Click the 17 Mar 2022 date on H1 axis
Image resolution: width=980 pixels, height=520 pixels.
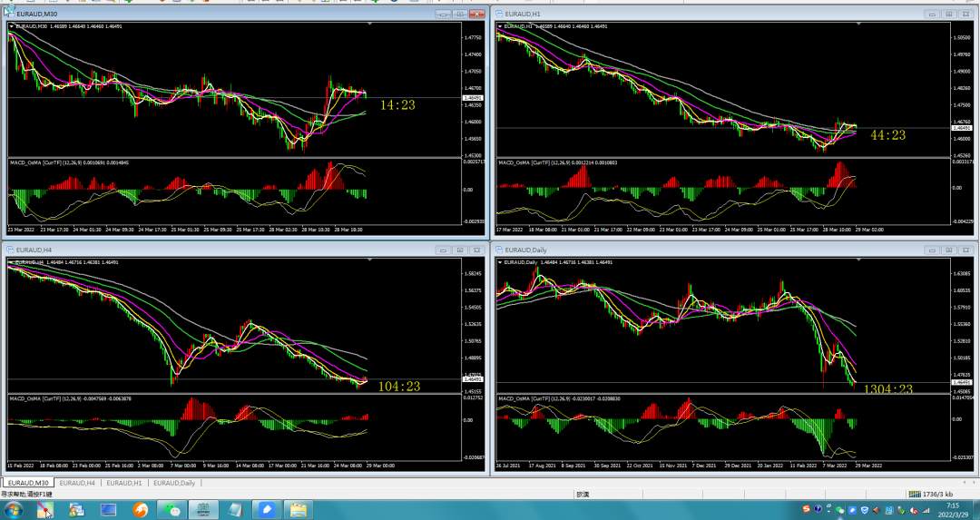[x=509, y=230]
